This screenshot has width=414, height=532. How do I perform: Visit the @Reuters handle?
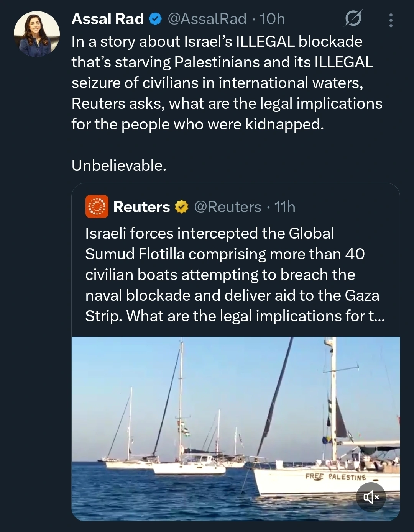pos(228,207)
